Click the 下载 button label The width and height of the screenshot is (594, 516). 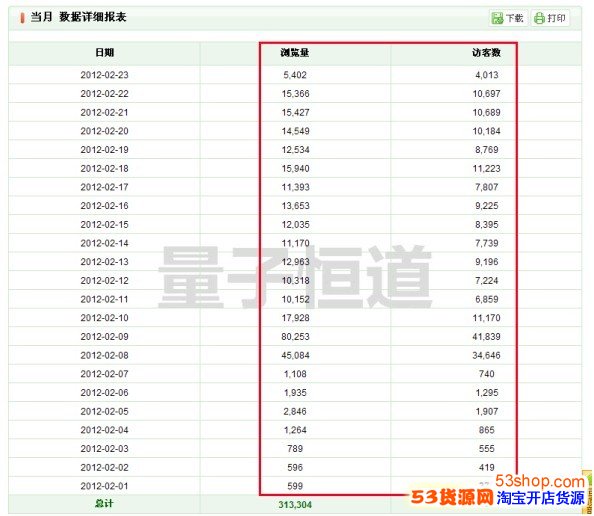click(514, 18)
